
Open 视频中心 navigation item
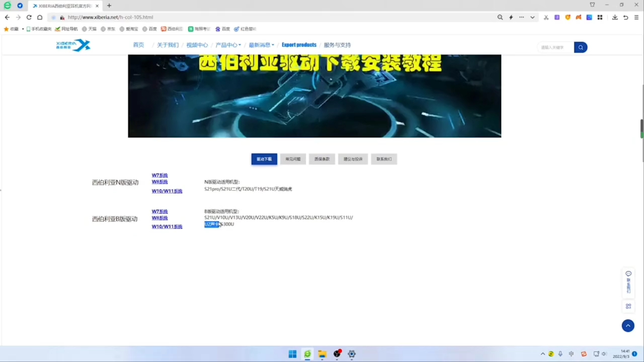click(197, 45)
